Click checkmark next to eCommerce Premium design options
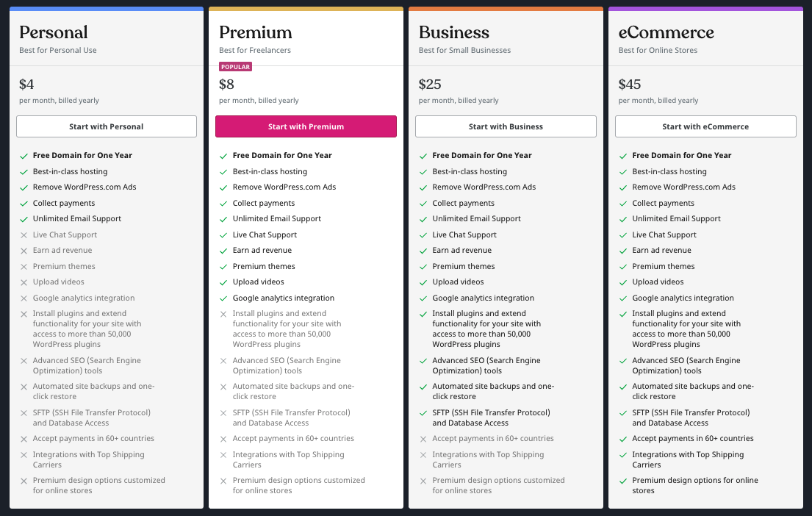The height and width of the screenshot is (516, 812). click(624, 481)
